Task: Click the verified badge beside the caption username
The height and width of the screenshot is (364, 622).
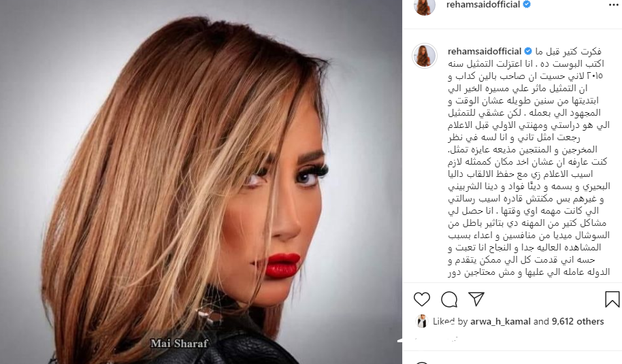Action: point(528,51)
